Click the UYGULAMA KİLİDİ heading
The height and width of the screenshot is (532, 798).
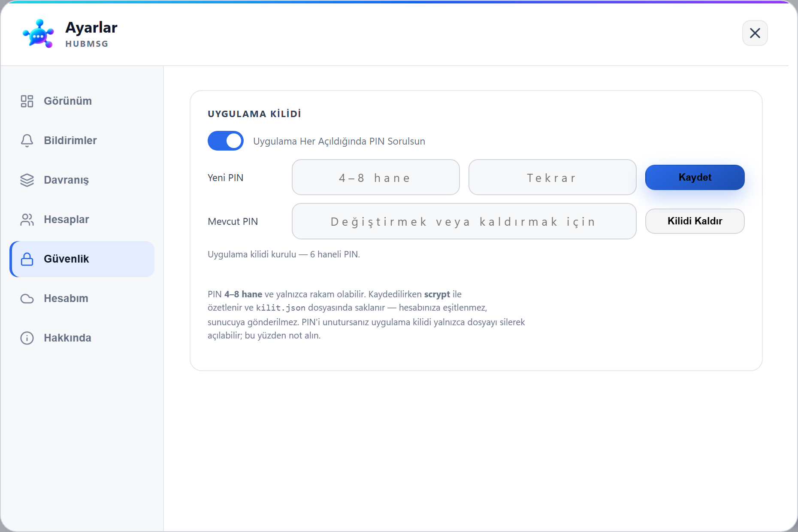(254, 114)
